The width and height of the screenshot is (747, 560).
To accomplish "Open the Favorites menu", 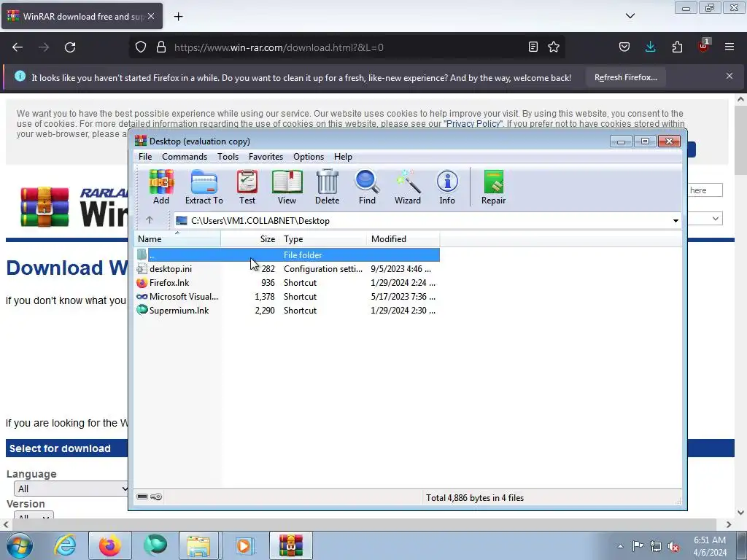I will 266,157.
